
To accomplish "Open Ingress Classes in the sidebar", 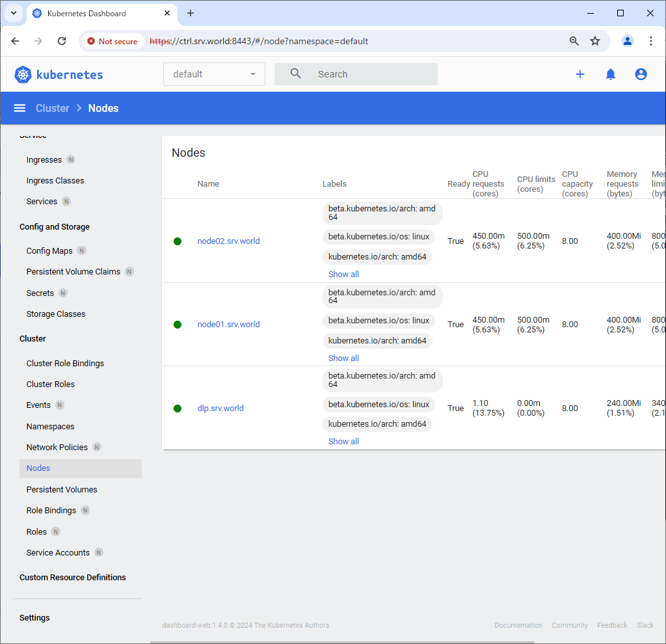I will pyautogui.click(x=55, y=181).
